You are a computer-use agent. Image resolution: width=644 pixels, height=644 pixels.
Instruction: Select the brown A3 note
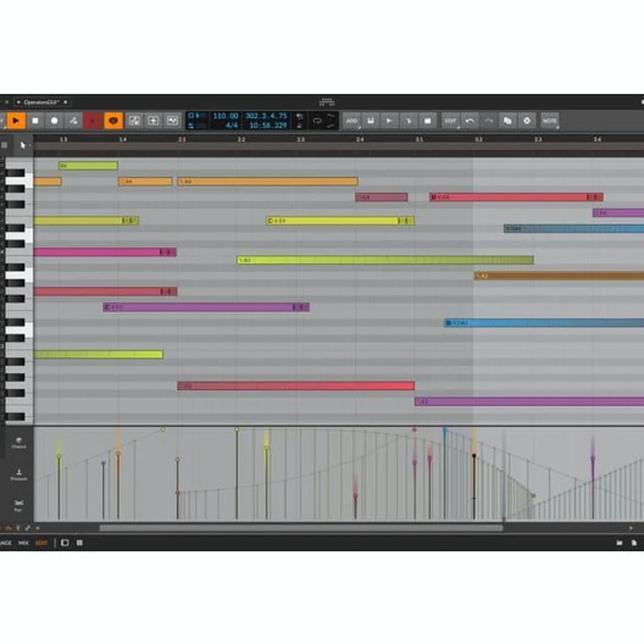pos(559,275)
